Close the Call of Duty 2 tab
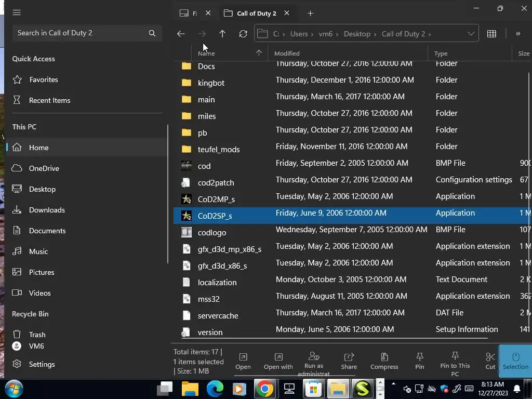 coord(287,13)
